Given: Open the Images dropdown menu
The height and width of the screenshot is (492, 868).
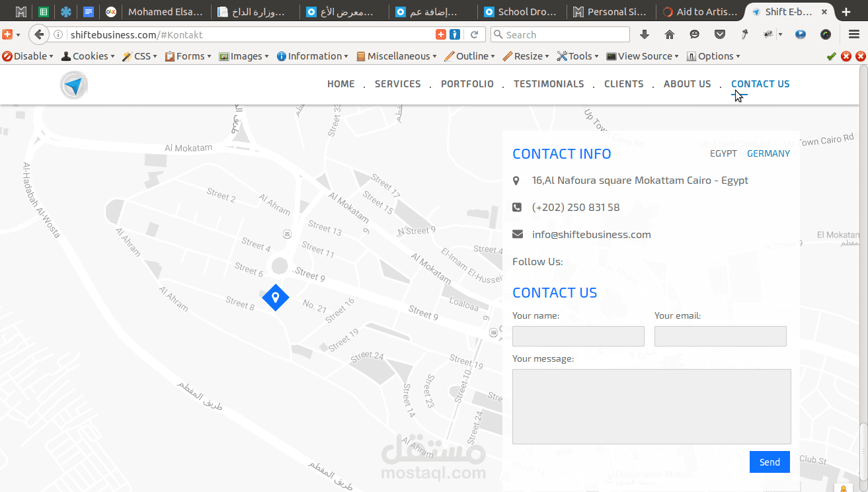Looking at the screenshot, I should click(x=244, y=56).
